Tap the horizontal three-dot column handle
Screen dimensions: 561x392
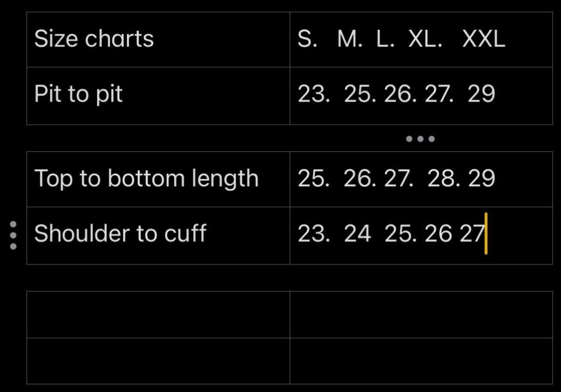420,139
